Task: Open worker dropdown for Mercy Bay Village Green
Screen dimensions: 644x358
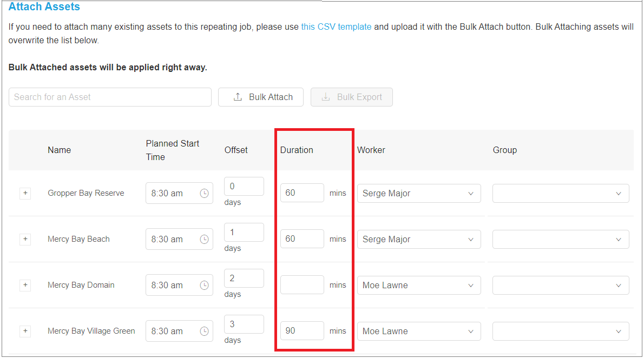Action: click(x=418, y=332)
